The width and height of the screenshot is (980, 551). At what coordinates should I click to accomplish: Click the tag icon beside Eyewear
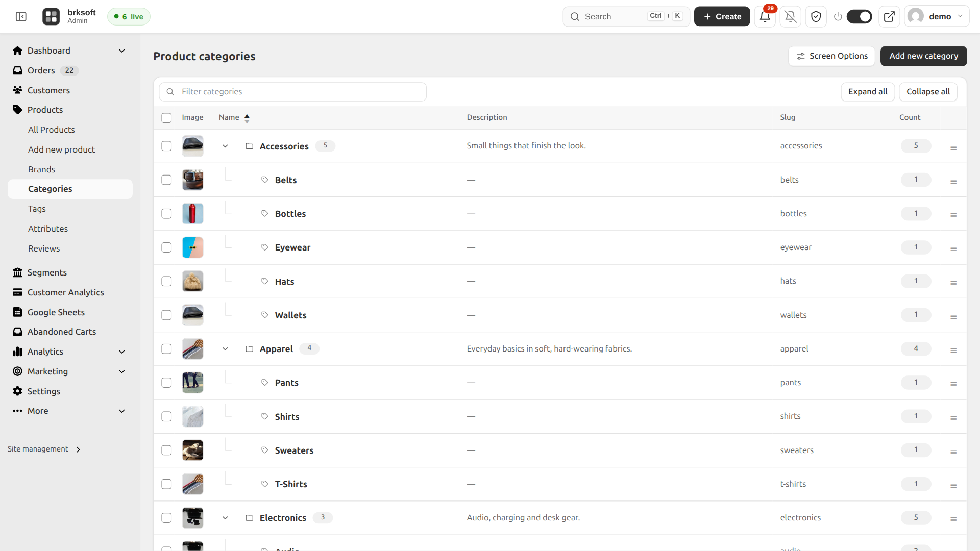coord(264,247)
